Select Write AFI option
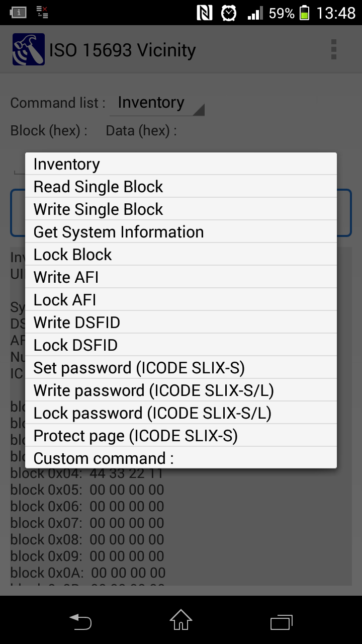 click(181, 277)
